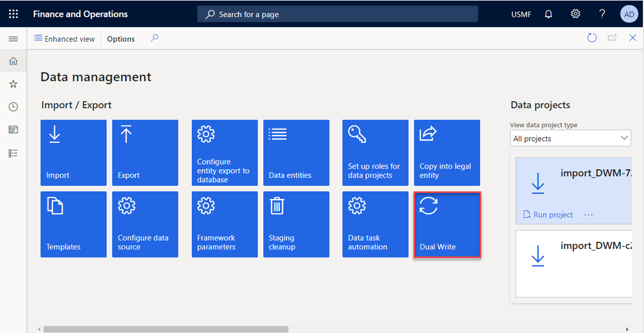Image resolution: width=644 pixels, height=333 pixels.
Task: Click the Favorites star in sidebar
Action: pos(13,84)
